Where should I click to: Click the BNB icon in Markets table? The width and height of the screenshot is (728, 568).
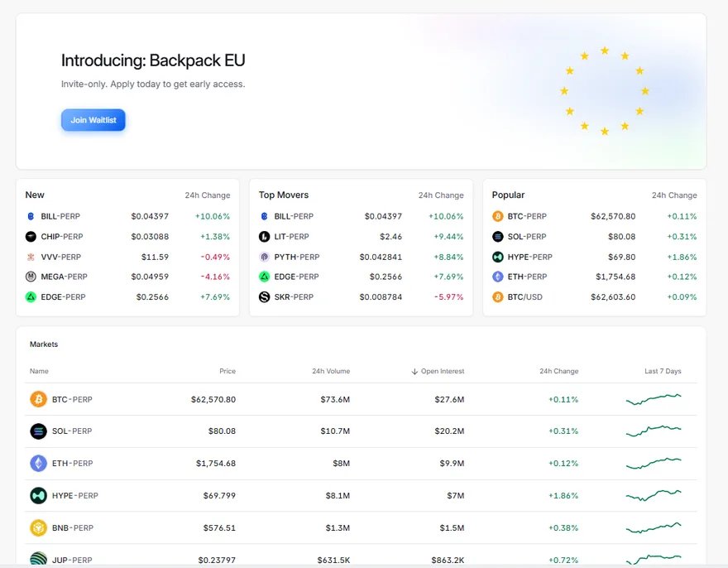click(x=39, y=527)
